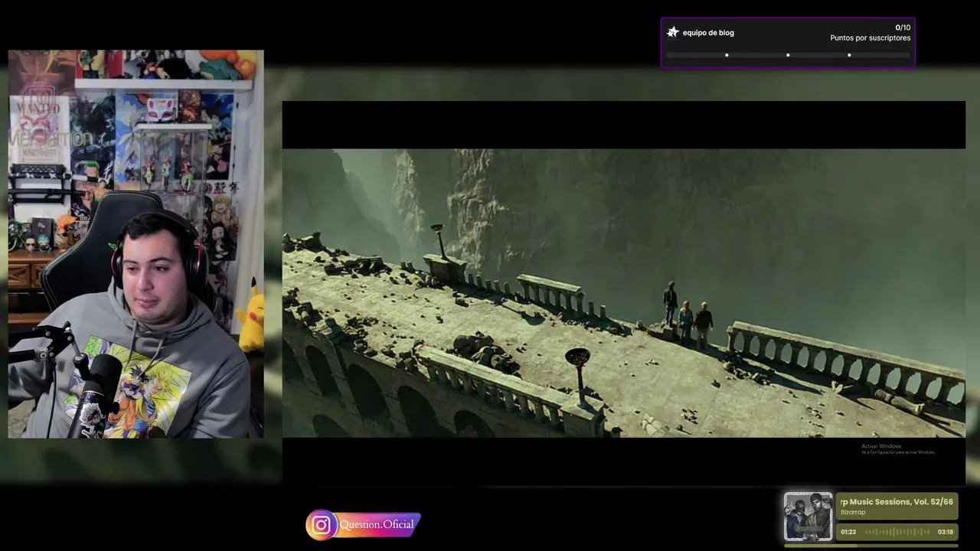
Task: Click the Bizarrap album cover thumbnail
Action: [808, 517]
